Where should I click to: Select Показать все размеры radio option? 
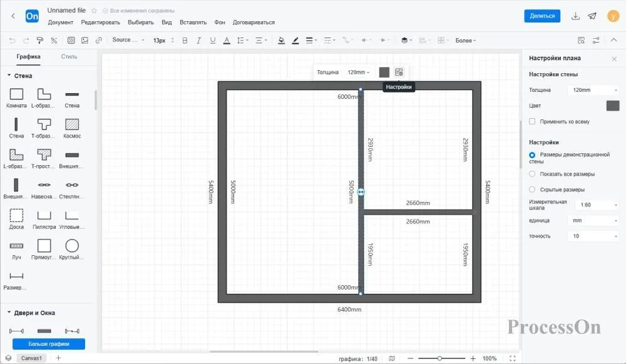[x=532, y=174]
